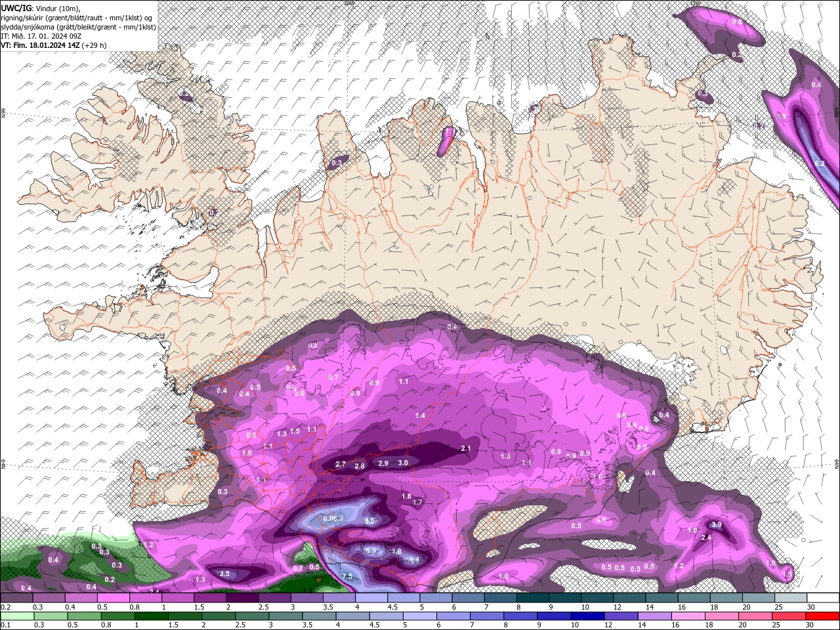This screenshot has width=840, height=630.
Task: Click the grey-purple 0.2 swatch in upper scale
Action: click(x=16, y=598)
